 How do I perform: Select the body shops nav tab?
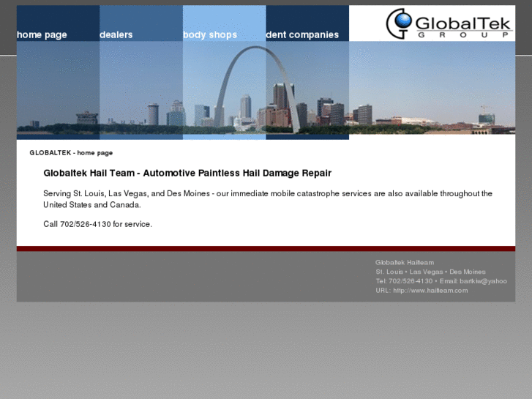coord(210,34)
